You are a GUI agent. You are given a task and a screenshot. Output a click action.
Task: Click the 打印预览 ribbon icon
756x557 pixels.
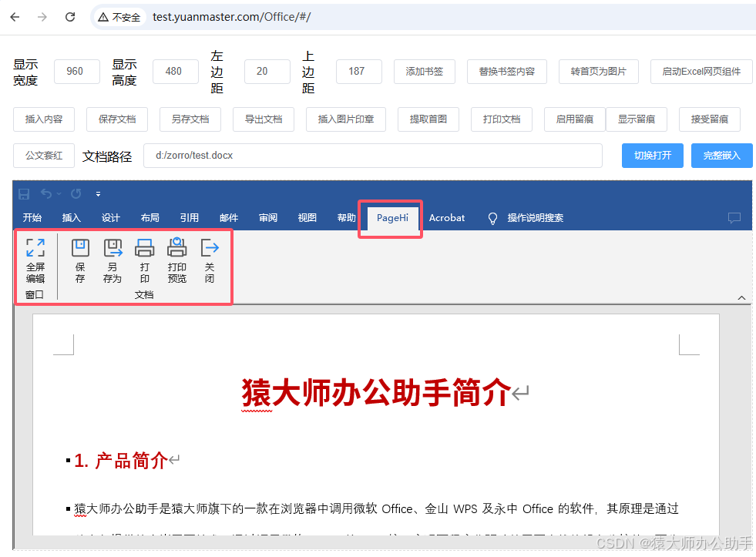(177, 247)
